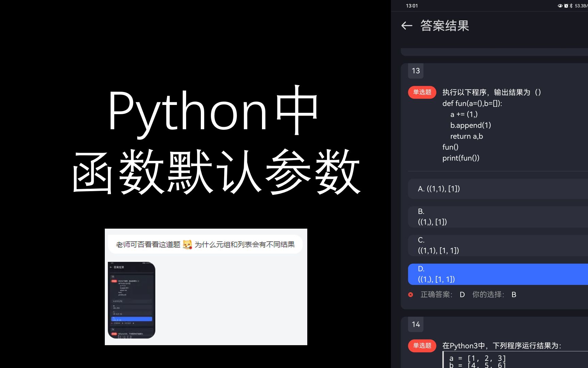Click question number 13 badge
The width and height of the screenshot is (588, 368).
click(416, 71)
